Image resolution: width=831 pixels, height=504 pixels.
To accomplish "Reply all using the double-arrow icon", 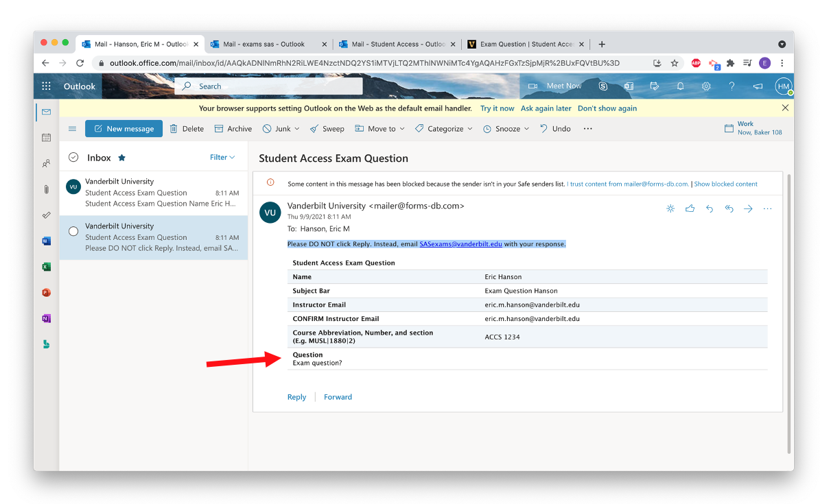I will coord(729,208).
